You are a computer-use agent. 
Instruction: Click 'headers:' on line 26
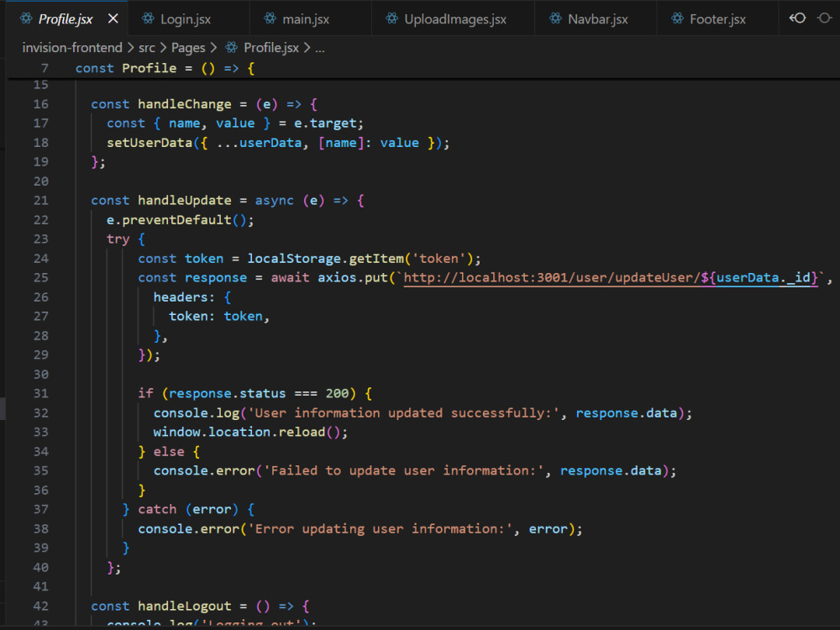tap(184, 297)
